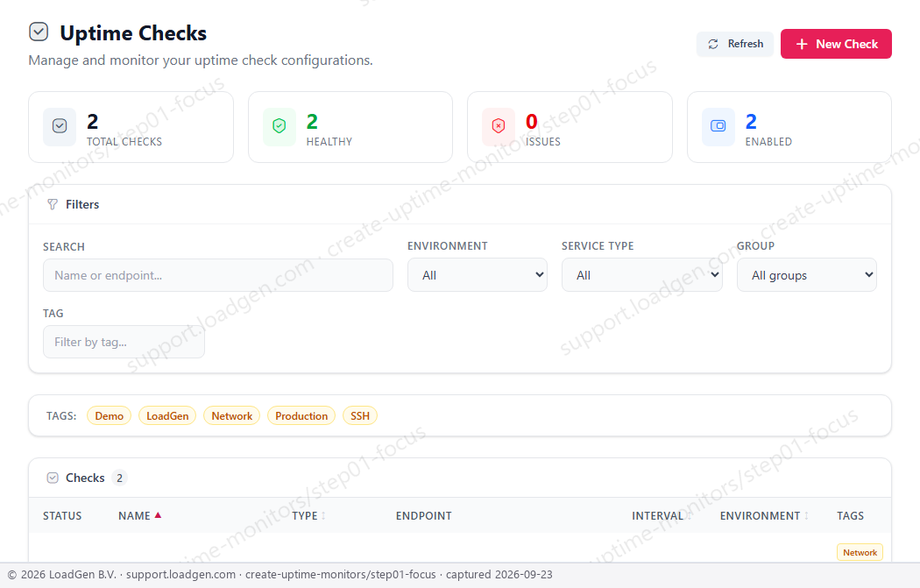This screenshot has height=588, width=920.
Task: Click the Total Checks card icon
Action: [60, 126]
